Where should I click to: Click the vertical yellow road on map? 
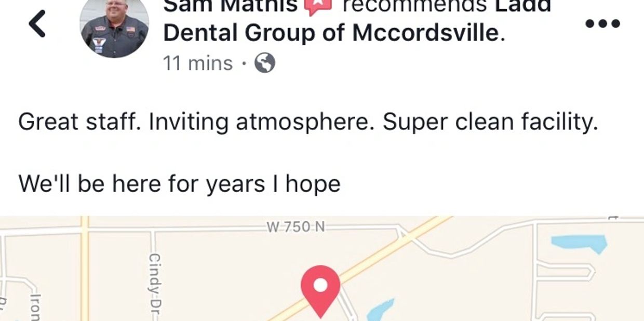85,270
